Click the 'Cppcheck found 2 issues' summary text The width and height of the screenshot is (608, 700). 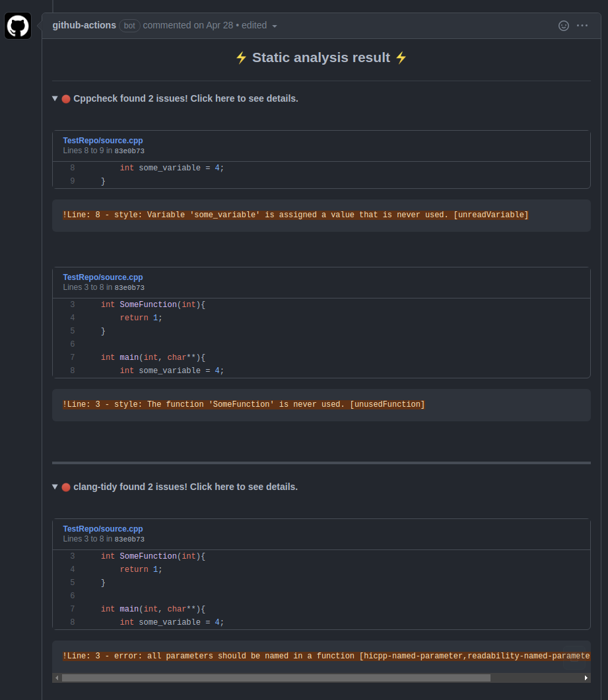[x=186, y=98]
